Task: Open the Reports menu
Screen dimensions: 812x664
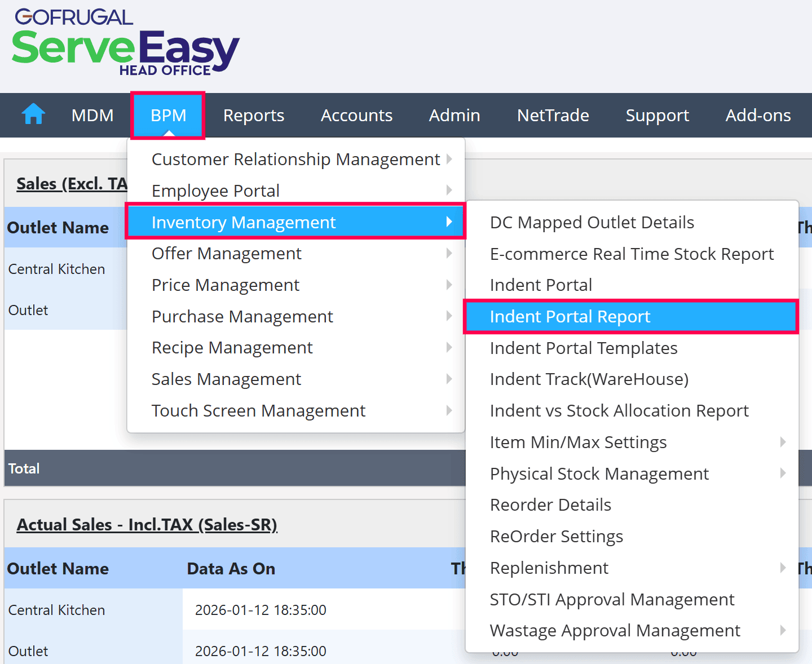Action: pos(254,115)
